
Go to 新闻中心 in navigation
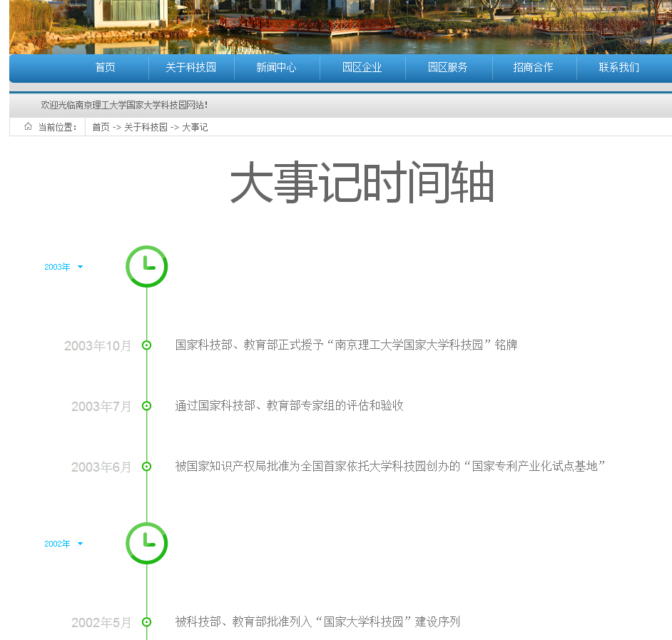click(x=276, y=68)
